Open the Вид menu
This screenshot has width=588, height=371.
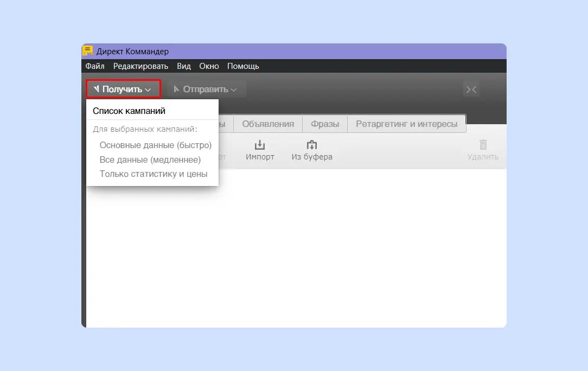(184, 66)
